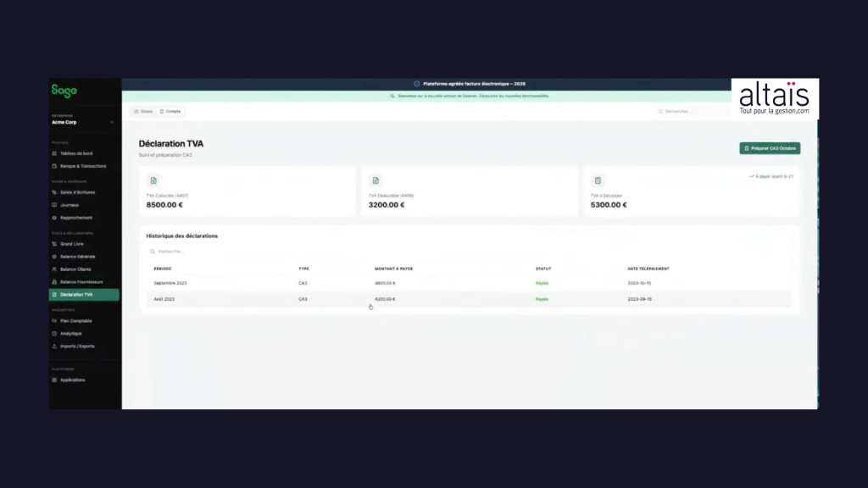Open Journaux using its sidebar icon
Image resolution: width=868 pixels, height=488 pixels.
pyautogui.click(x=54, y=205)
